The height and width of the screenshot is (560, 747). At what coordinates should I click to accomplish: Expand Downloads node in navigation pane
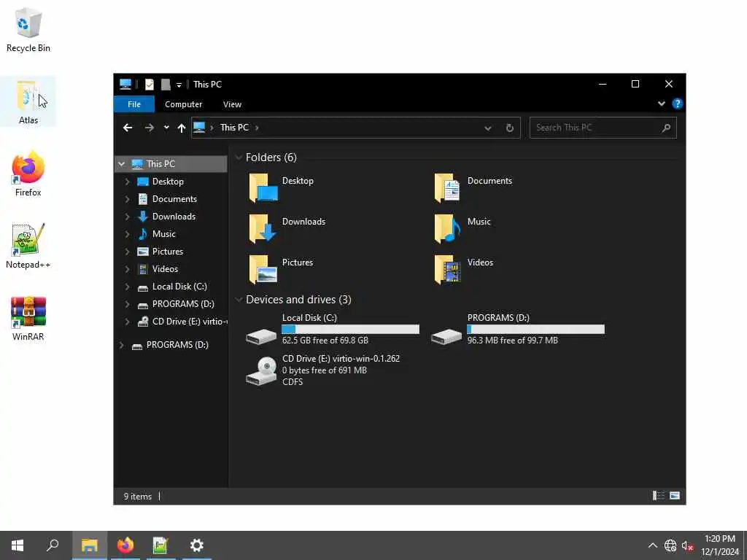[x=127, y=217]
